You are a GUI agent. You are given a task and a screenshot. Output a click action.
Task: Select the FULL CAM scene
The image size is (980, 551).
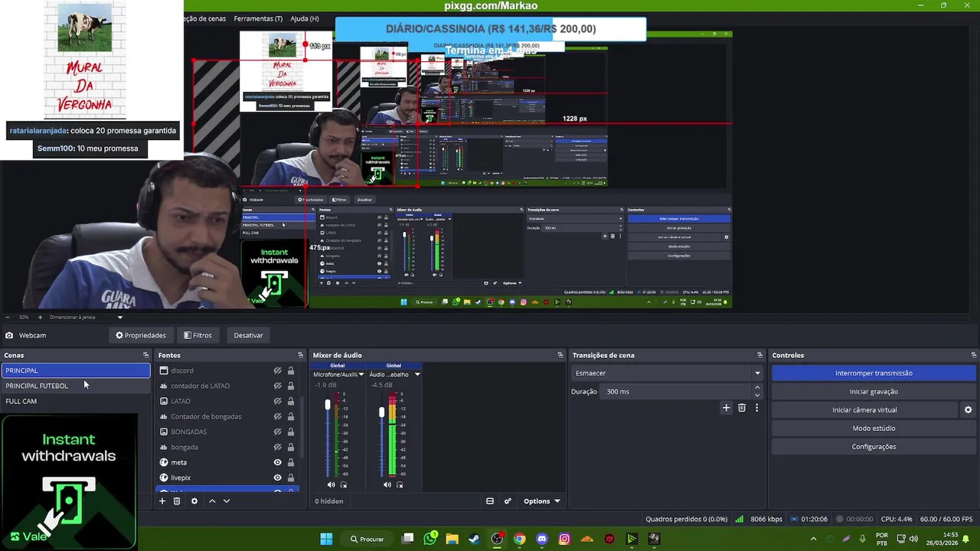click(76, 401)
